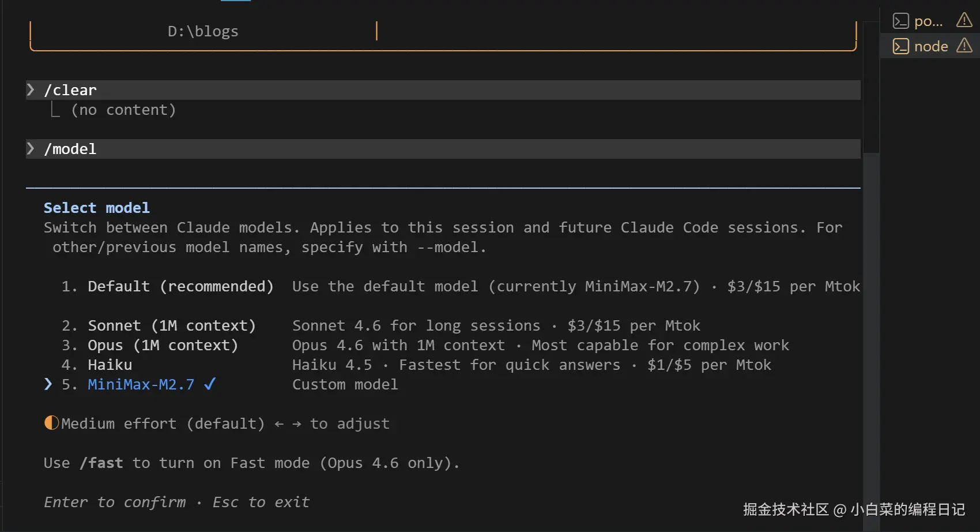Click the terminal icon beside po...
The height and width of the screenshot is (532, 980).
click(x=900, y=21)
